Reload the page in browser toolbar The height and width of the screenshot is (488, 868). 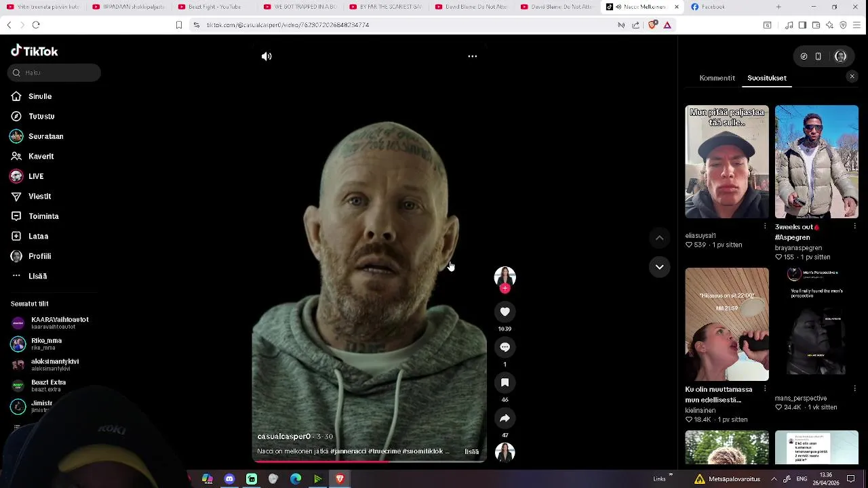coord(36,25)
